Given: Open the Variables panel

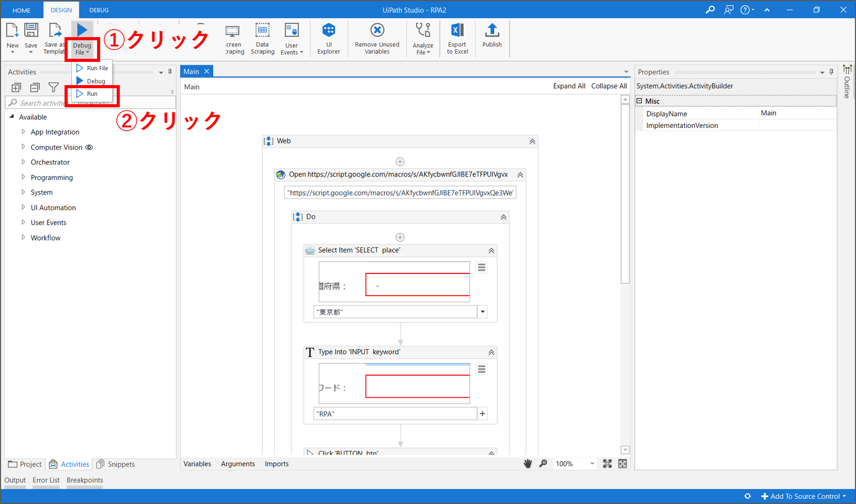Looking at the screenshot, I should click(x=197, y=464).
